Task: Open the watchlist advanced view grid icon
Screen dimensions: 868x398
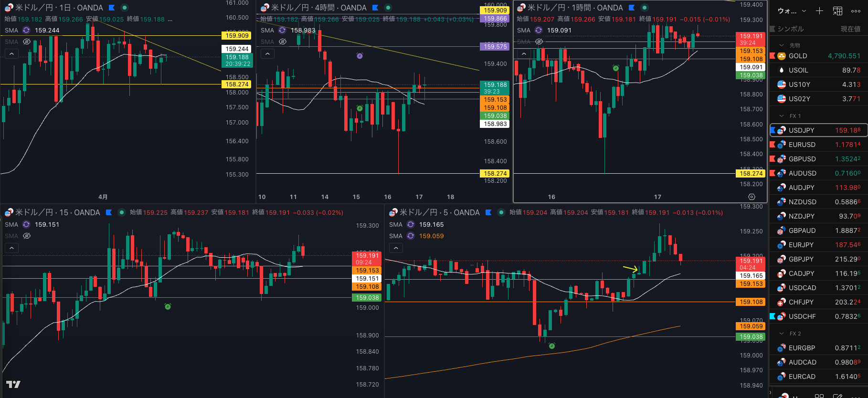Action: coord(837,11)
